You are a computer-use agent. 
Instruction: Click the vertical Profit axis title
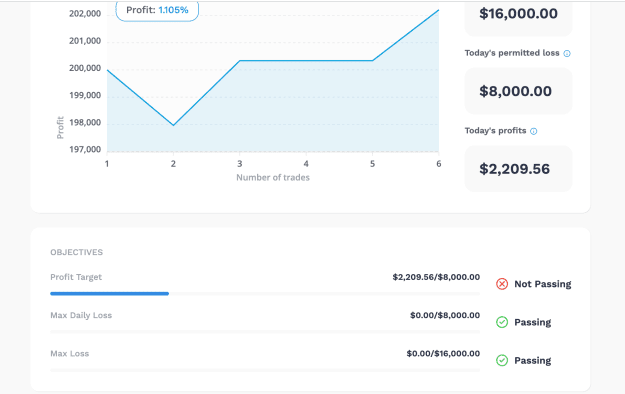pyautogui.click(x=60, y=128)
